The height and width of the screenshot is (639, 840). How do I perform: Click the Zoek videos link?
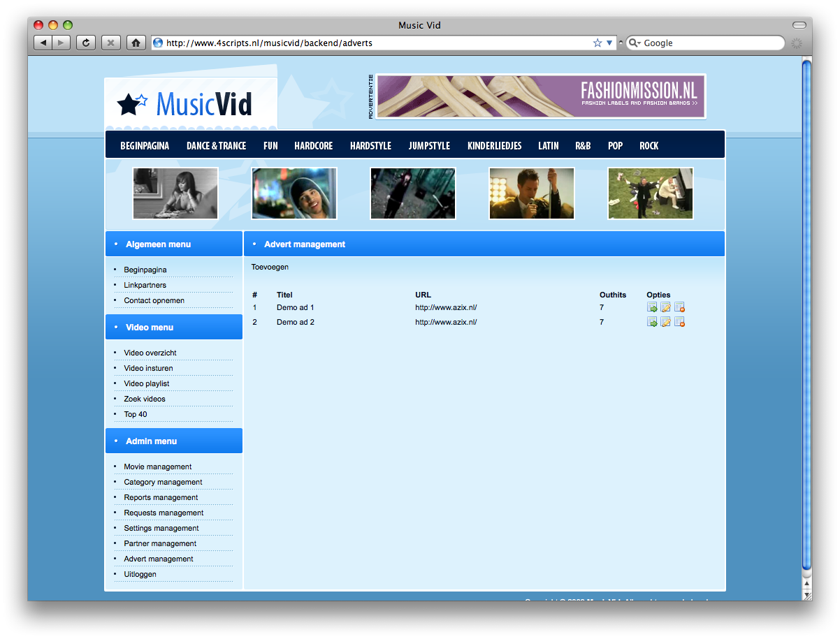(145, 399)
